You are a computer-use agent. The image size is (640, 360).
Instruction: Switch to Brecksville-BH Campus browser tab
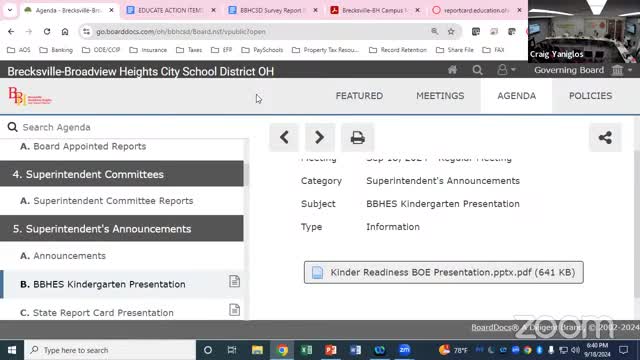click(x=375, y=10)
